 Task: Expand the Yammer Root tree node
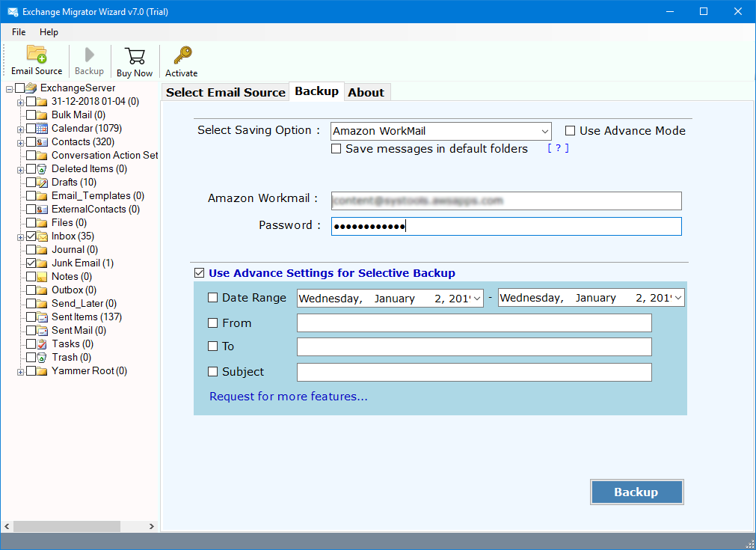pyautogui.click(x=20, y=373)
